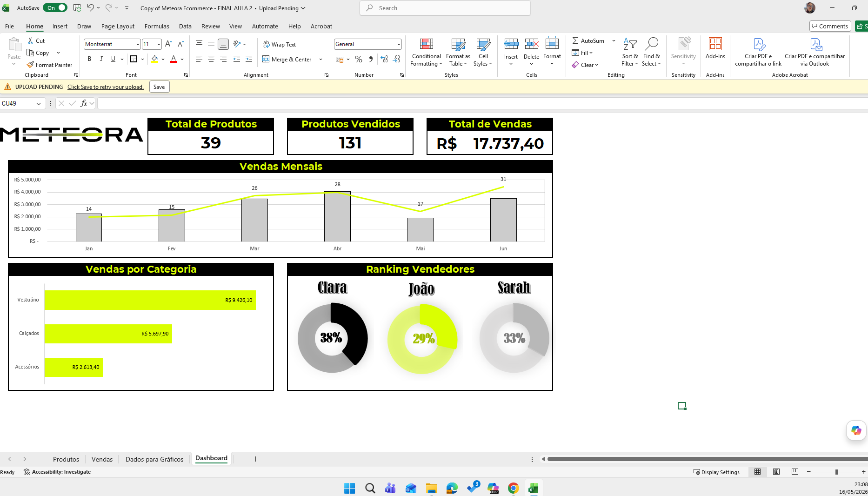The height and width of the screenshot is (496, 868).
Task: Open Conditional Formatting menu
Action: [426, 53]
